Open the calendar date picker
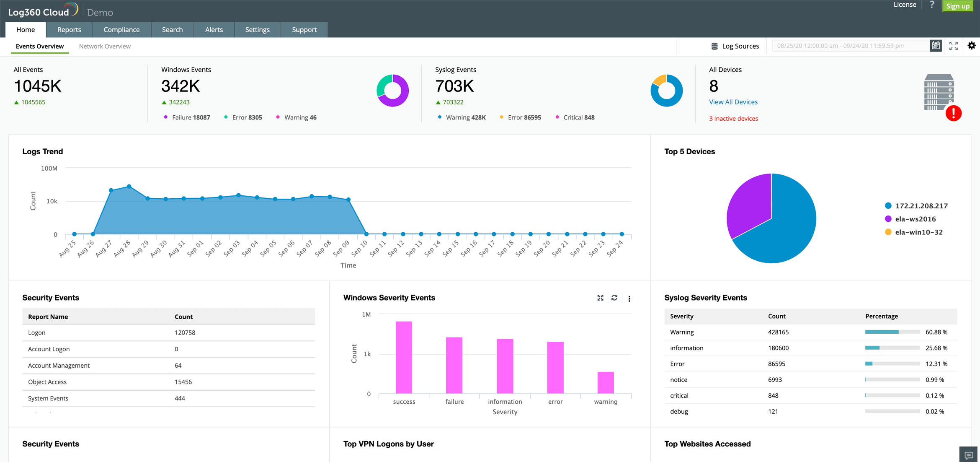This screenshot has width=980, height=462. 936,45
